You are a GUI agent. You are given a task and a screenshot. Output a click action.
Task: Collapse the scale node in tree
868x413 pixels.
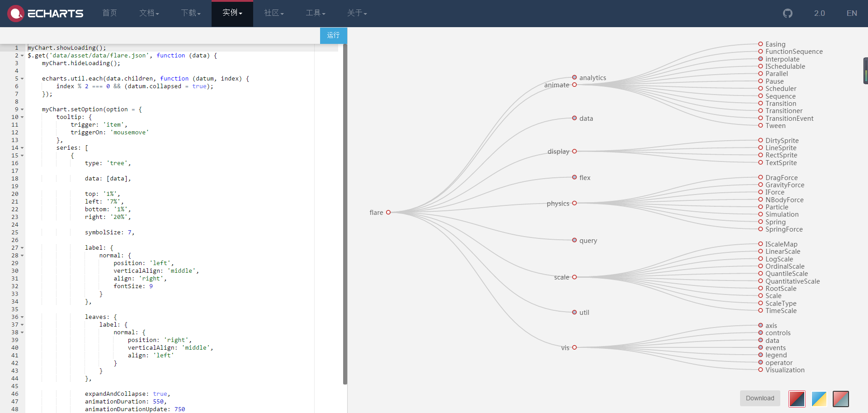point(575,277)
